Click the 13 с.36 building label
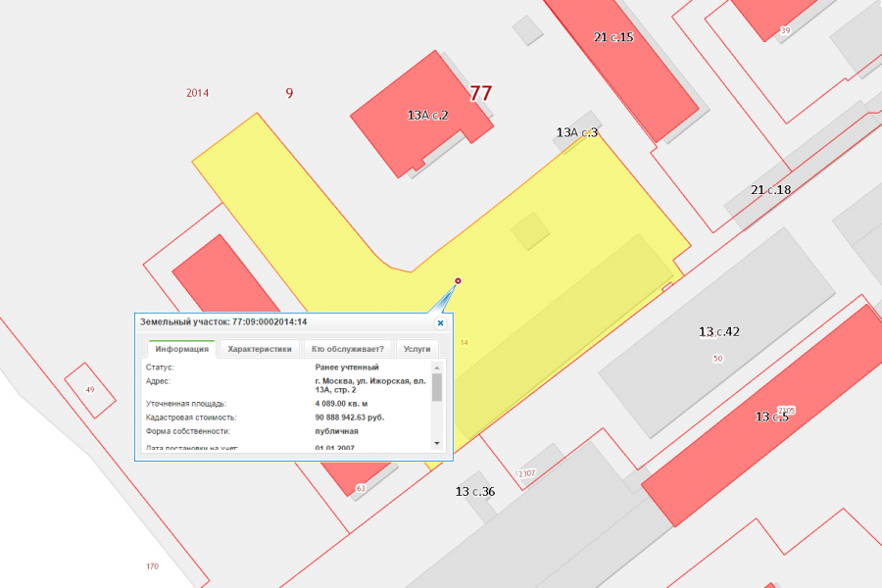 click(474, 492)
